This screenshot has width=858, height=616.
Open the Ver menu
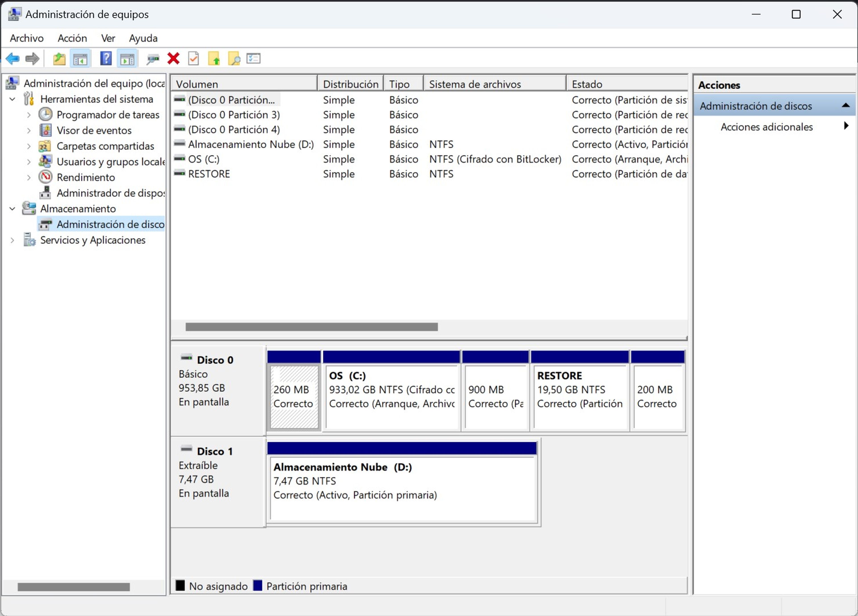(108, 38)
